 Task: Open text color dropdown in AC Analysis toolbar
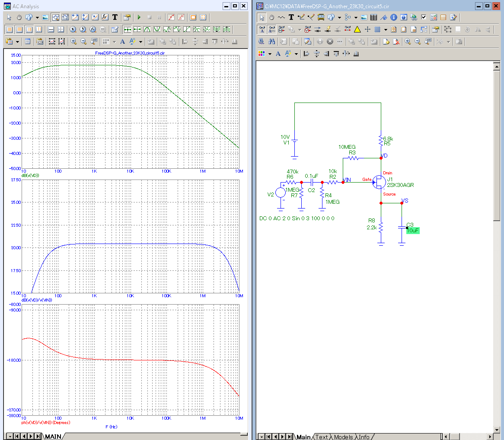(x=140, y=42)
